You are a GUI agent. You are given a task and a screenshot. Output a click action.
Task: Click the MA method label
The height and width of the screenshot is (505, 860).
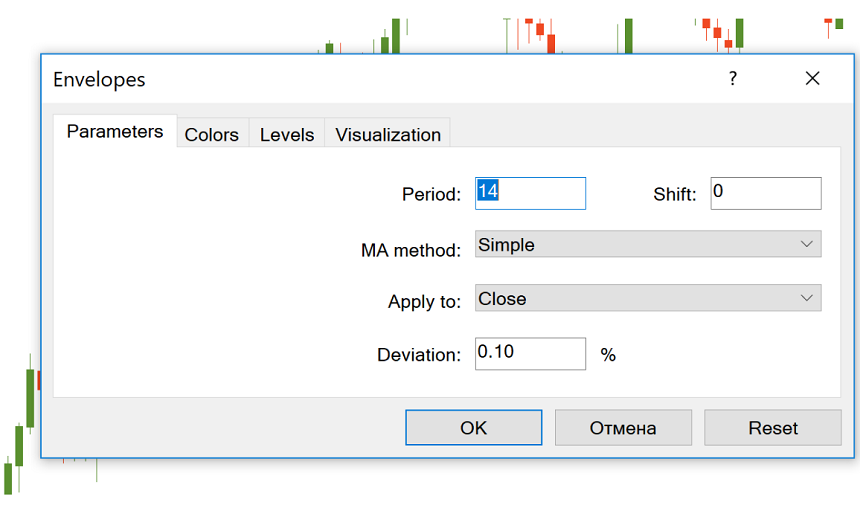[x=411, y=249]
